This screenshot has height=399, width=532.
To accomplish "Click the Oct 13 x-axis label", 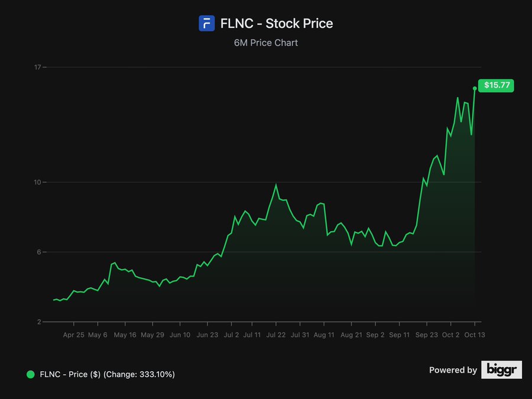I will point(475,335).
